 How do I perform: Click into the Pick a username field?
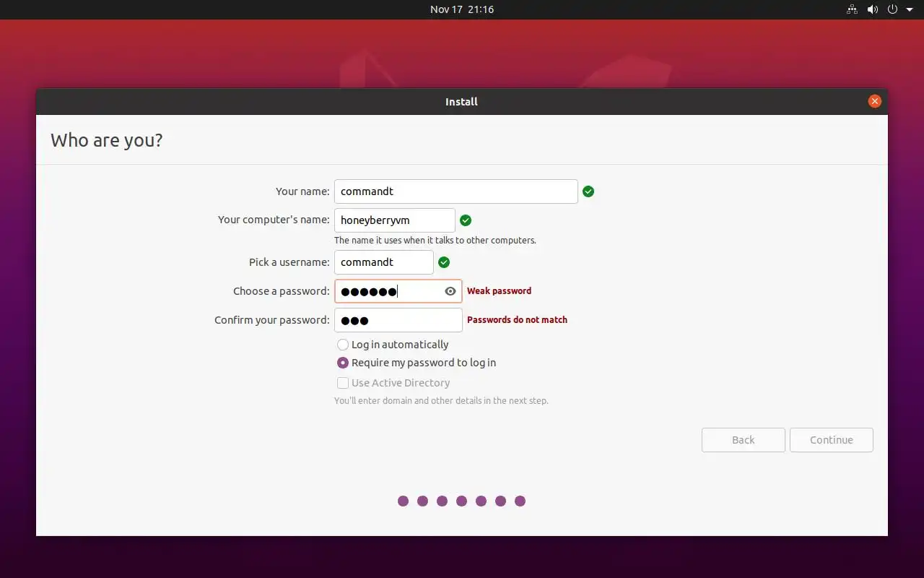[384, 262]
